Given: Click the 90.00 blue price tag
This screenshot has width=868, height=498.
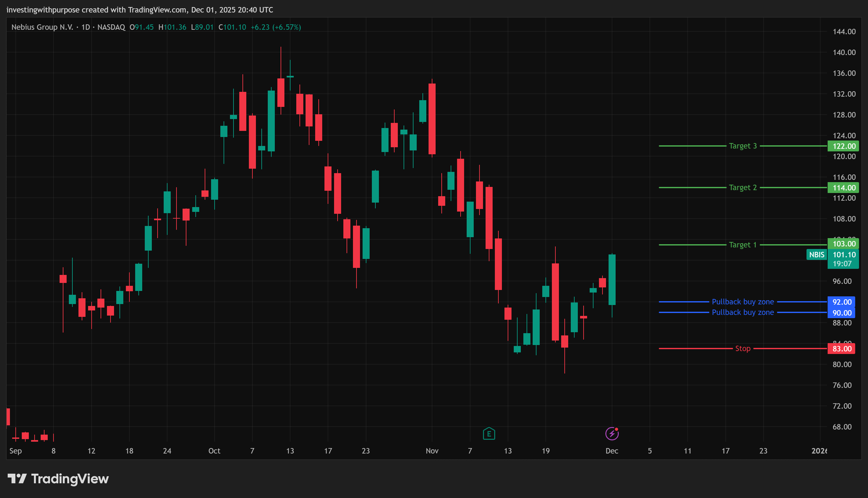Looking at the screenshot, I should [842, 313].
